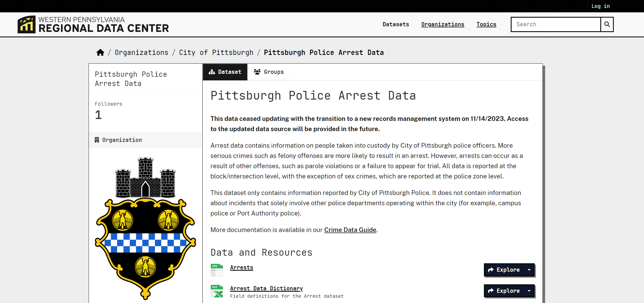Click the sidebar title 'Pittsburgh Police Arrest Data'
This screenshot has height=303, width=644.
point(131,79)
